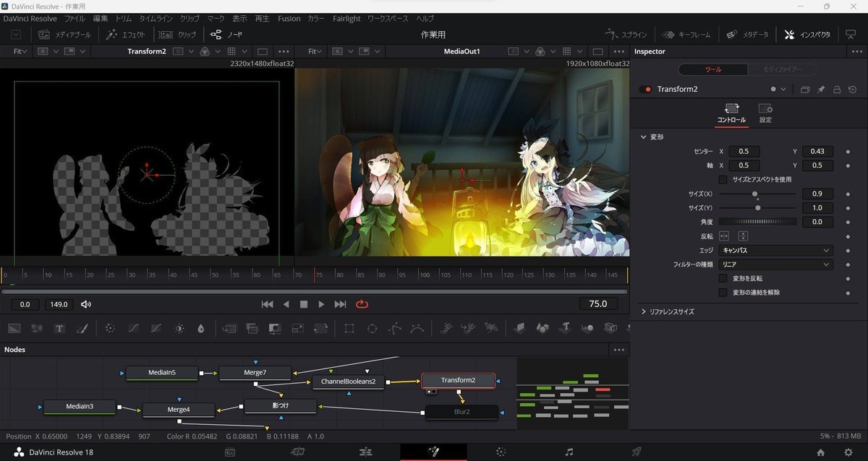This screenshot has width=868, height=461.
Task: Enable サイズとアスペクトを使用 checkbox
Action: pos(723,179)
